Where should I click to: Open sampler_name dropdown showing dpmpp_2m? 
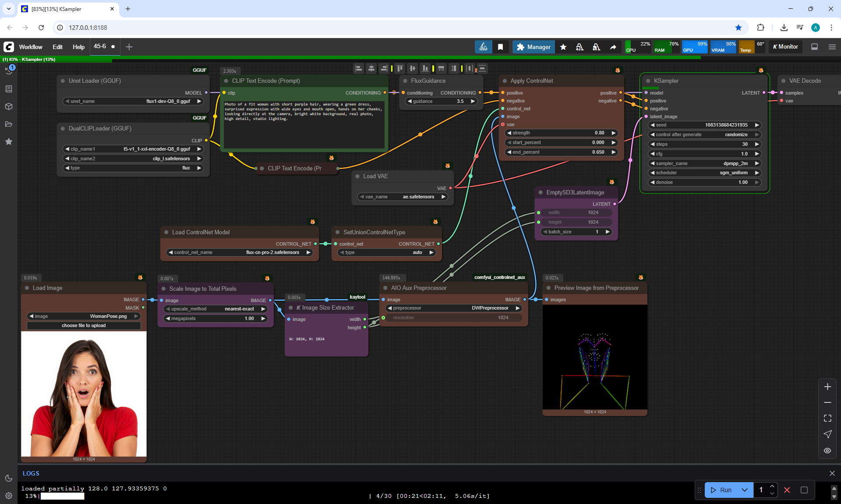click(704, 163)
